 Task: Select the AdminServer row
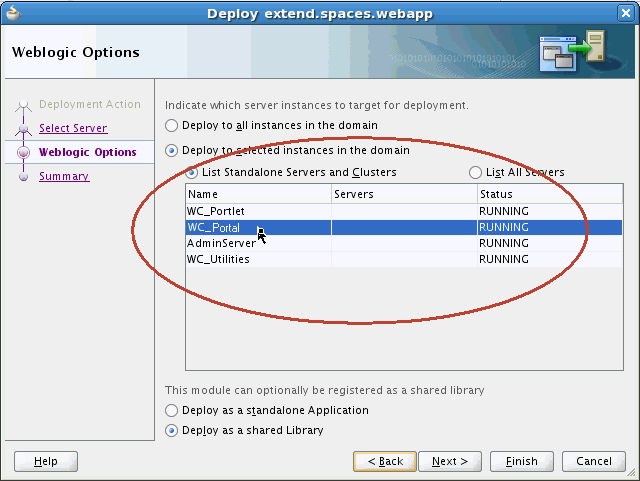[x=404, y=243]
